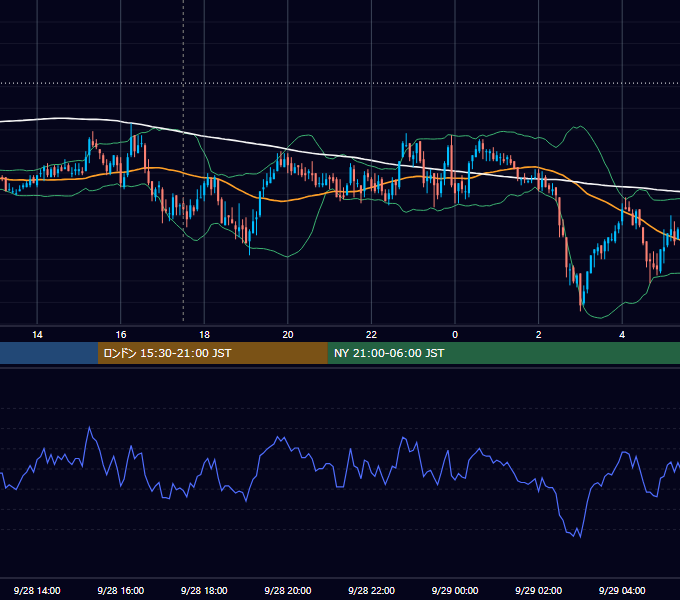The height and width of the screenshot is (600, 680).
Task: Click the London 15:30-21:00 JST session bar
Action: (x=212, y=353)
